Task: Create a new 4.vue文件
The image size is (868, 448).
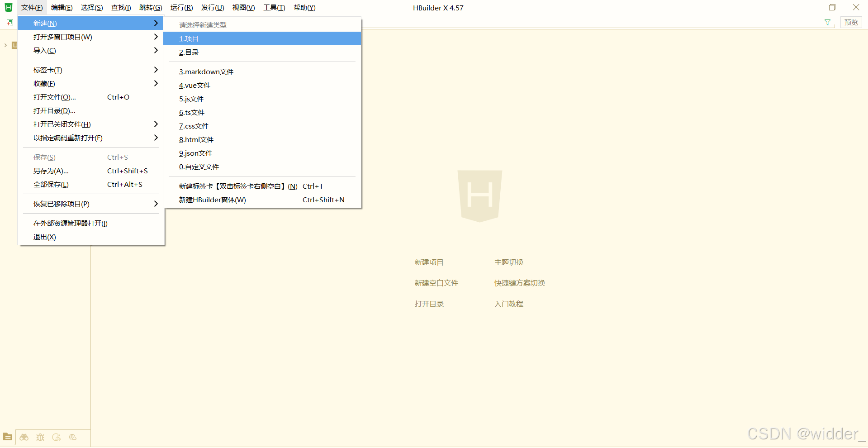Action: tap(262, 85)
